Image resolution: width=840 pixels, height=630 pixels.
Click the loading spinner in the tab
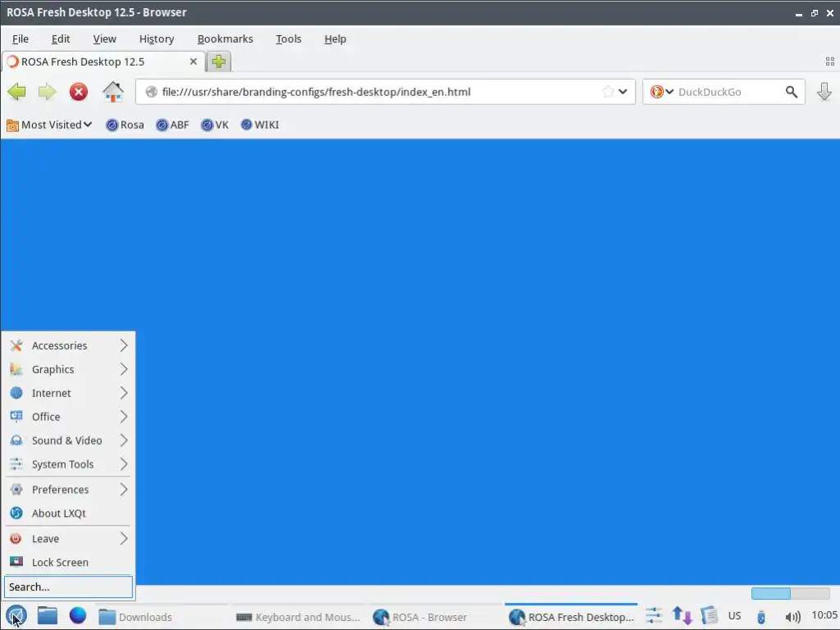pos(13,62)
